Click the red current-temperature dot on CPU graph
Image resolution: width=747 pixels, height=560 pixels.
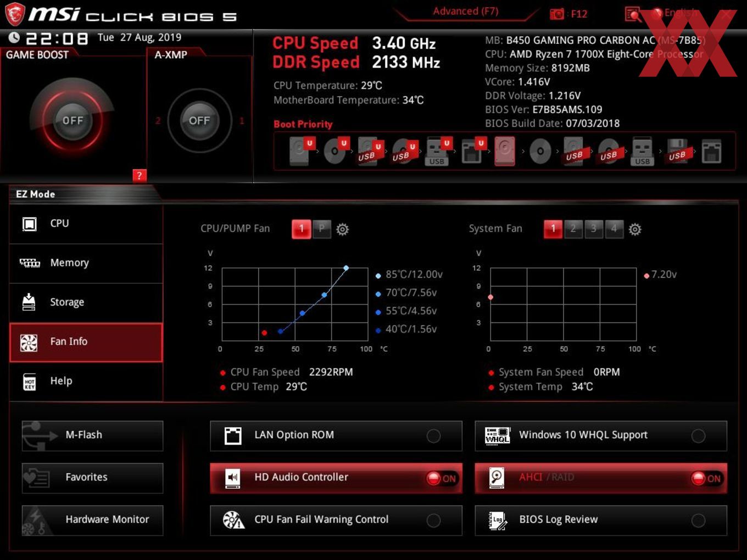click(264, 333)
